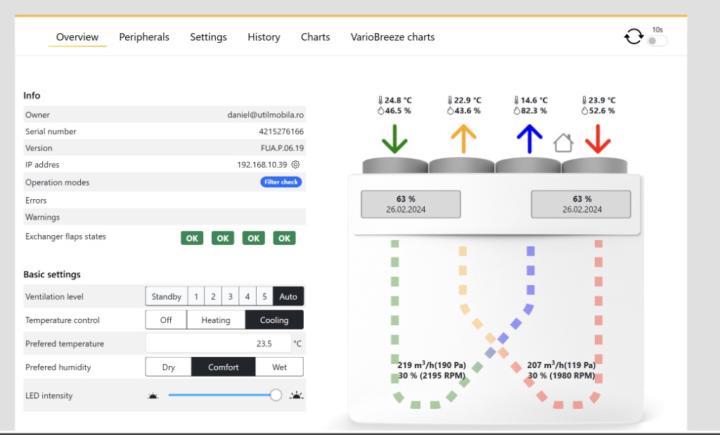This screenshot has width=720, height=435.
Task: Select ventilation level 4
Action: click(x=247, y=296)
